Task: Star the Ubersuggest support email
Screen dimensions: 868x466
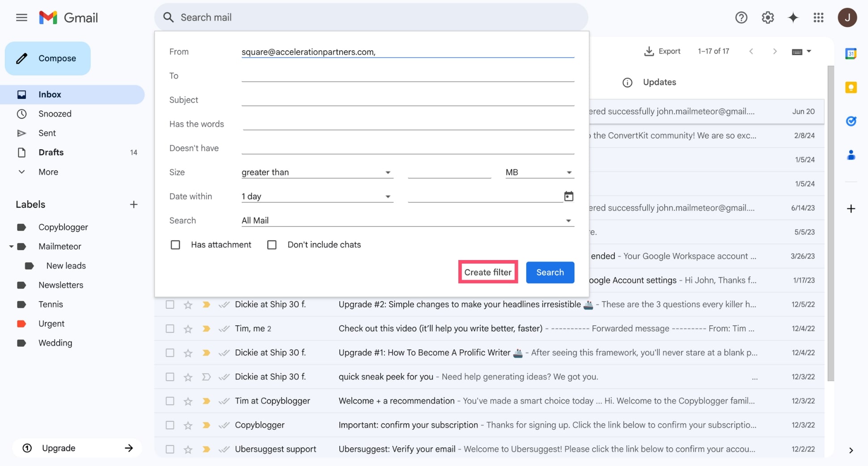Action: (188, 449)
